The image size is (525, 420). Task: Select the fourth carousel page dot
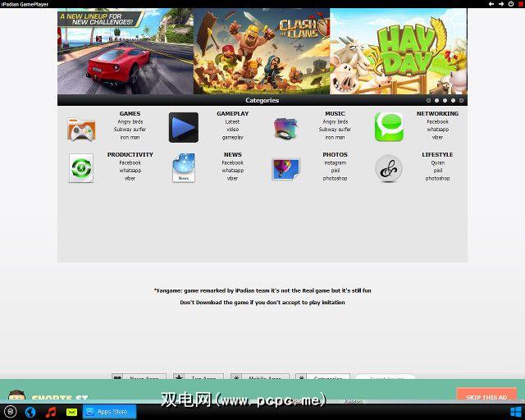453,100
